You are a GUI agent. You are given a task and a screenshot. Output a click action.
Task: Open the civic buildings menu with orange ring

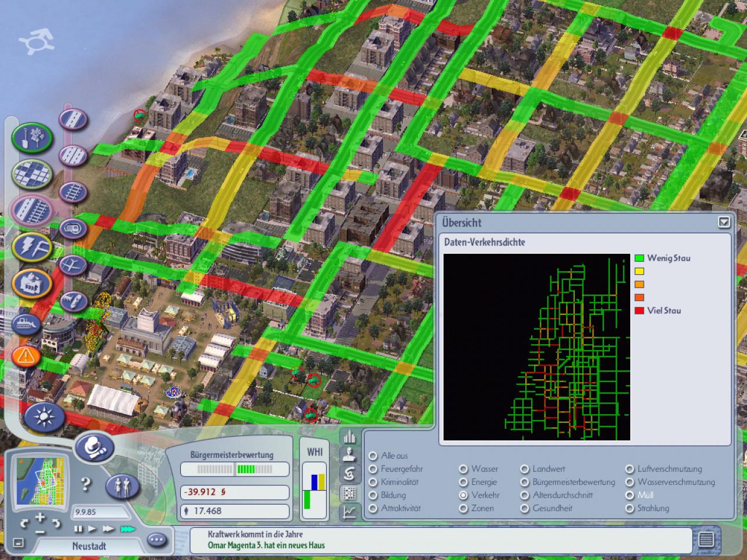pos(32,284)
